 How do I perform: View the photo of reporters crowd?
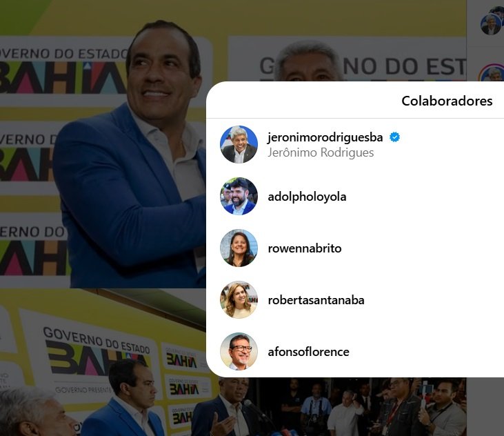tap(359, 407)
